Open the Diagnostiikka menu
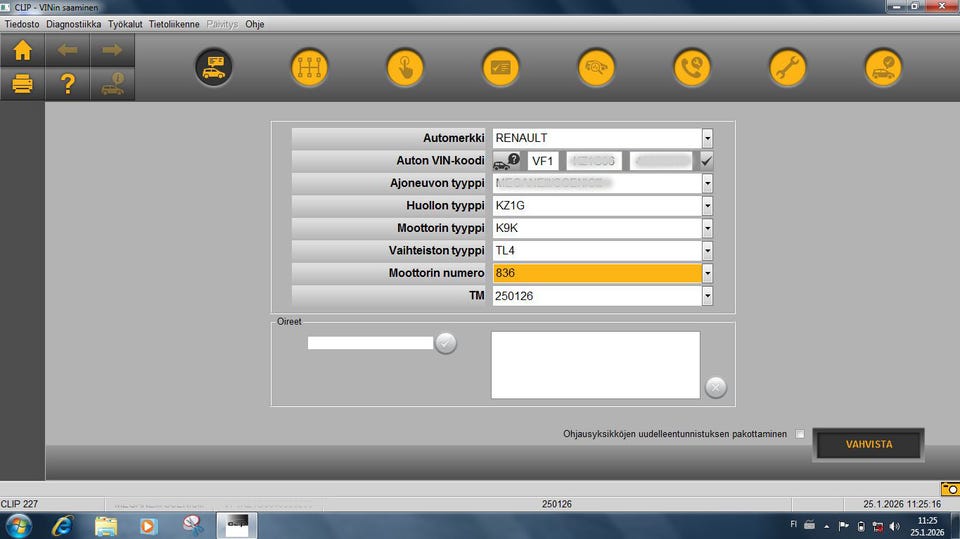 (73, 24)
